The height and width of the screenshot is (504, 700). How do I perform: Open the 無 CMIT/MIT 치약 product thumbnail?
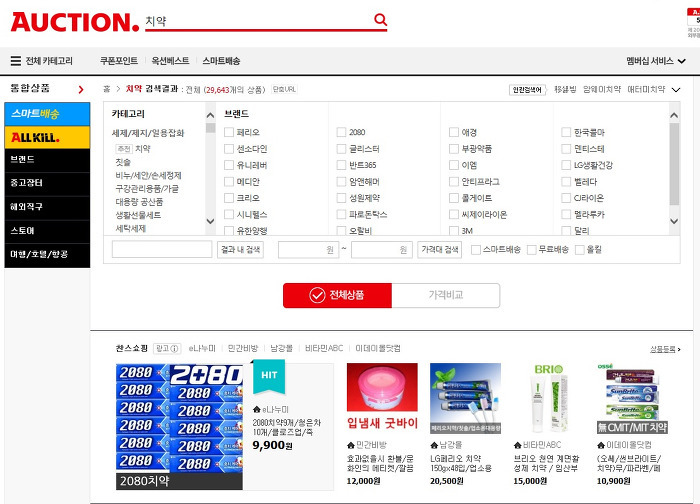point(632,398)
